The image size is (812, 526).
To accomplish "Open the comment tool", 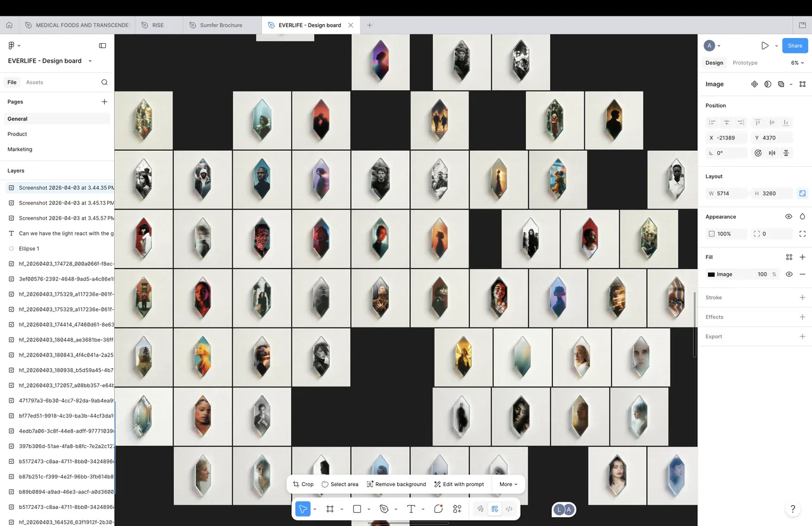I will pyautogui.click(x=438, y=509).
